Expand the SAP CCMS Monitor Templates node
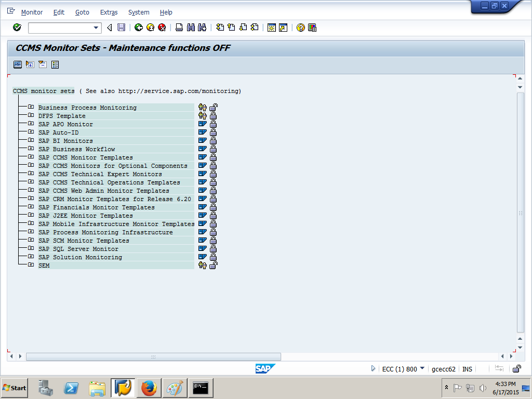532x399 pixels. pyautogui.click(x=31, y=157)
